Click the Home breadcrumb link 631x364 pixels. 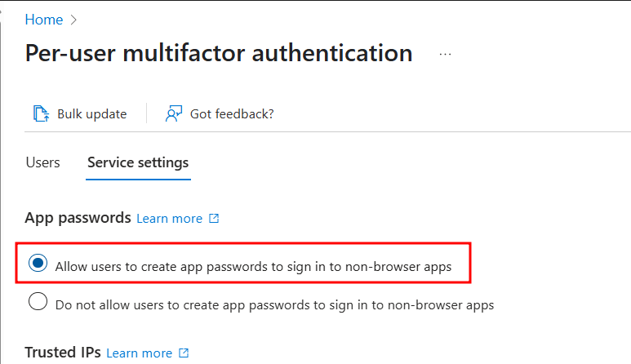pos(44,19)
